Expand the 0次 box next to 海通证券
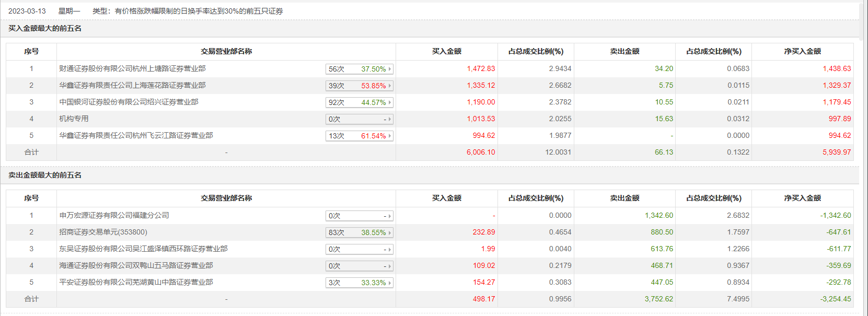 [359, 266]
